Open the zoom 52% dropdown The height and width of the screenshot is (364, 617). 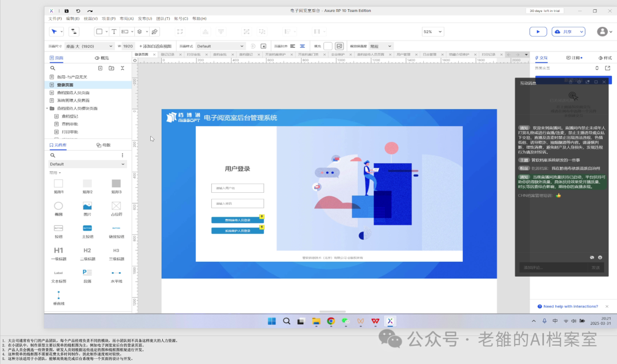(433, 31)
